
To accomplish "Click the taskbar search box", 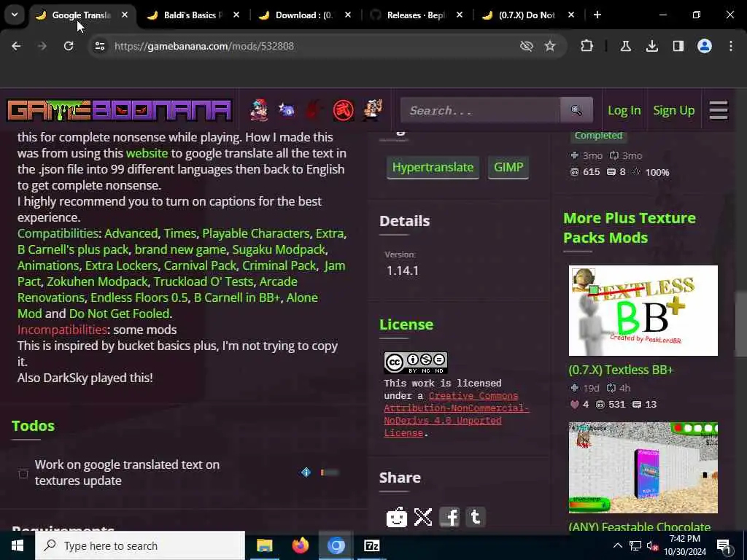I will tap(140, 545).
